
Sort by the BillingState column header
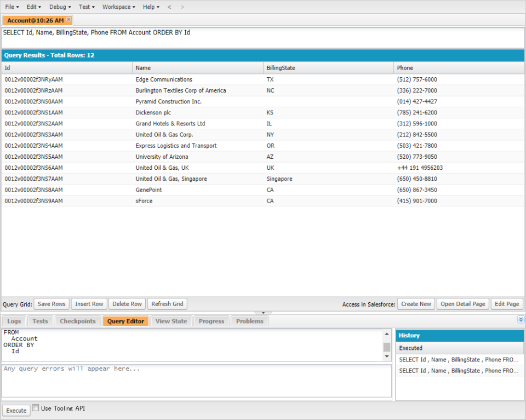(328, 68)
